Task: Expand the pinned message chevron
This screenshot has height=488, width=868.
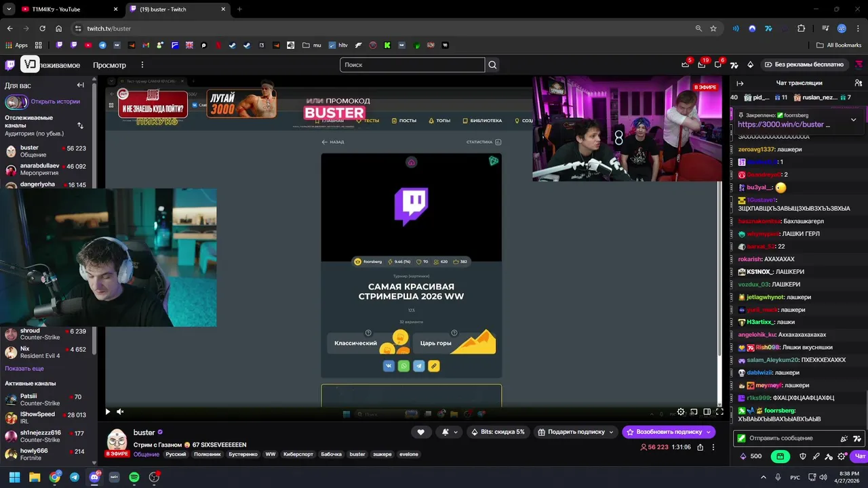Action: click(x=853, y=120)
